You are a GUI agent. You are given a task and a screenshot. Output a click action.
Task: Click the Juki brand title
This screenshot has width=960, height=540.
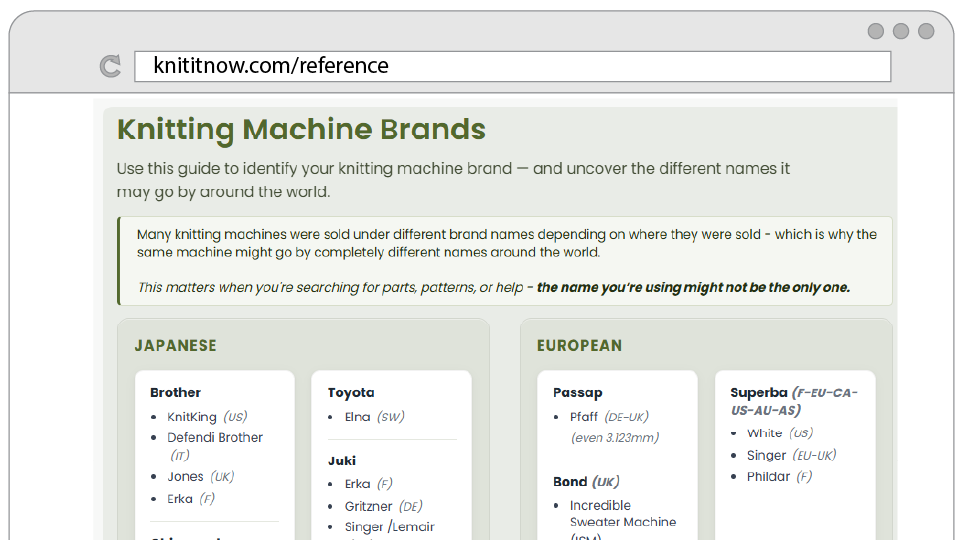coord(342,460)
